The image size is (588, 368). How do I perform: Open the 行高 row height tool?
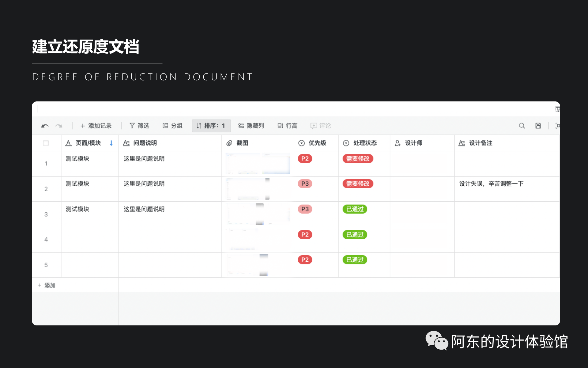point(287,126)
